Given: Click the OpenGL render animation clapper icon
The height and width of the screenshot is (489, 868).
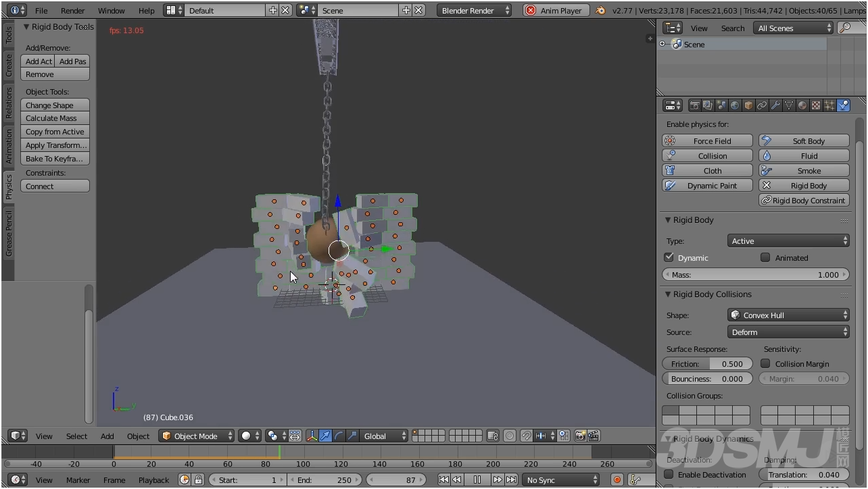Looking at the screenshot, I should [x=594, y=436].
